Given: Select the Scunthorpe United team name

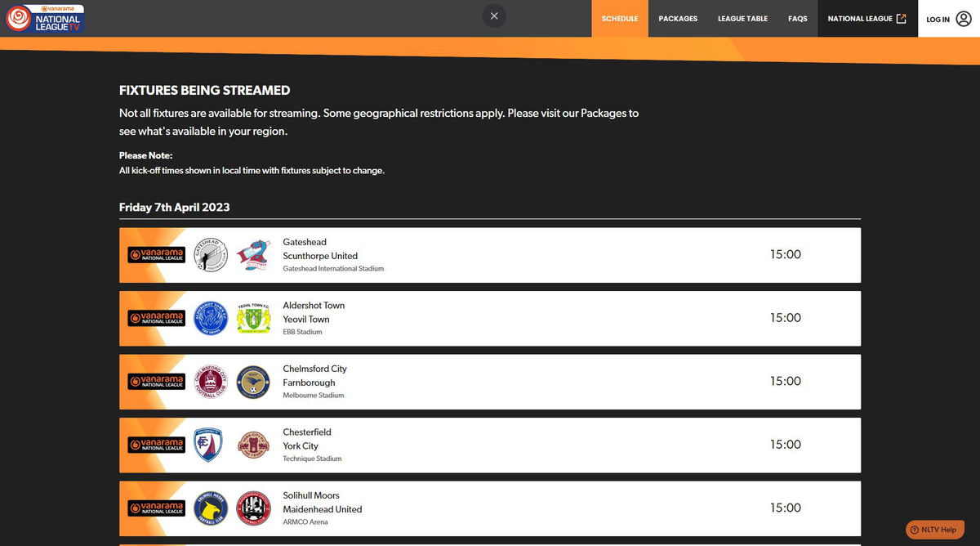Looking at the screenshot, I should tap(320, 256).
